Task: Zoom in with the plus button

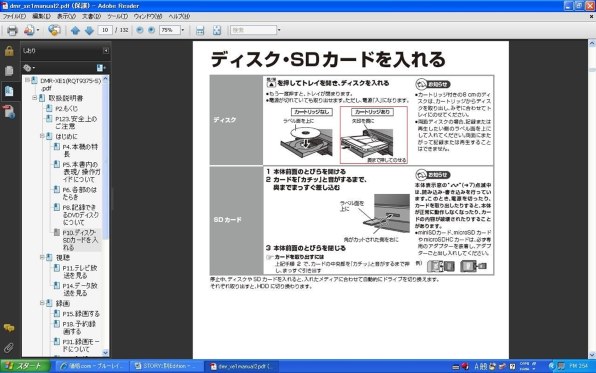Action: pos(151,30)
